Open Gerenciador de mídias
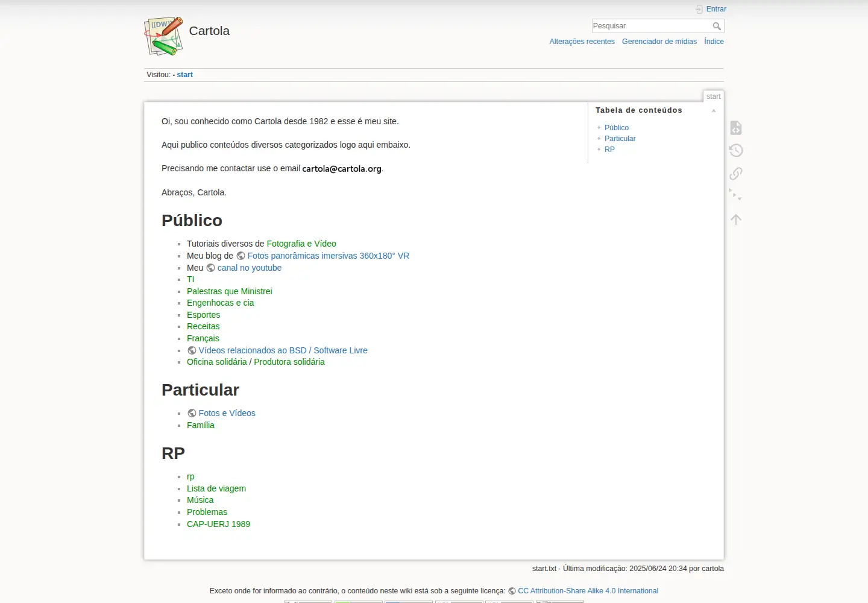The width and height of the screenshot is (868, 603). click(659, 42)
